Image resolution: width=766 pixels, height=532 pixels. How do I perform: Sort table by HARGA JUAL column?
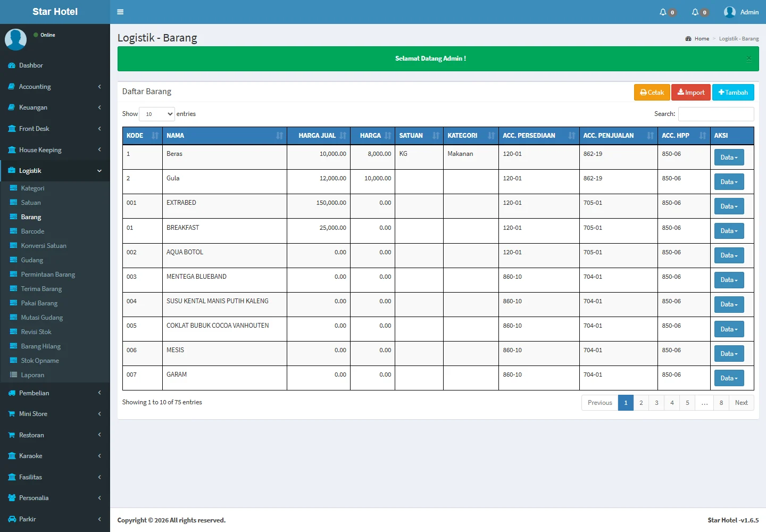(318, 136)
